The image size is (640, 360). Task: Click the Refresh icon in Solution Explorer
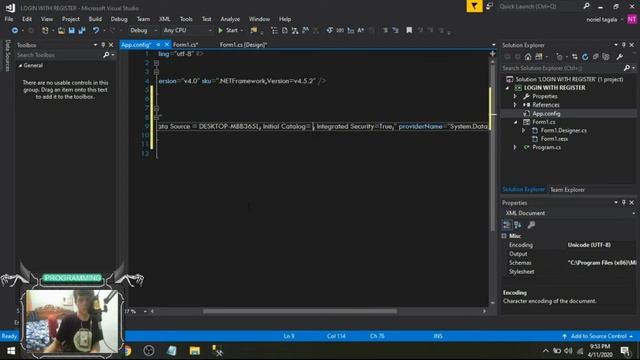585,57
